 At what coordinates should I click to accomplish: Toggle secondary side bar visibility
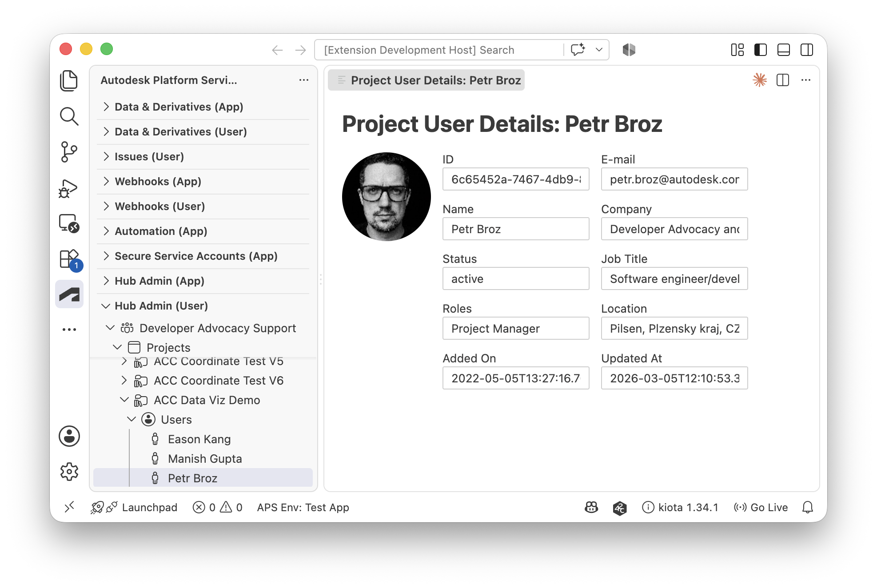(807, 50)
